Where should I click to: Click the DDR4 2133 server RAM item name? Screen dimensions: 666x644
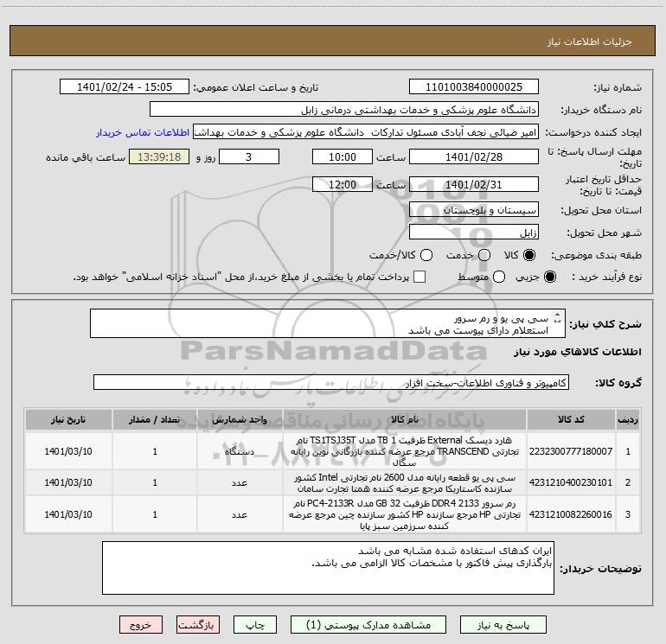[x=405, y=515]
